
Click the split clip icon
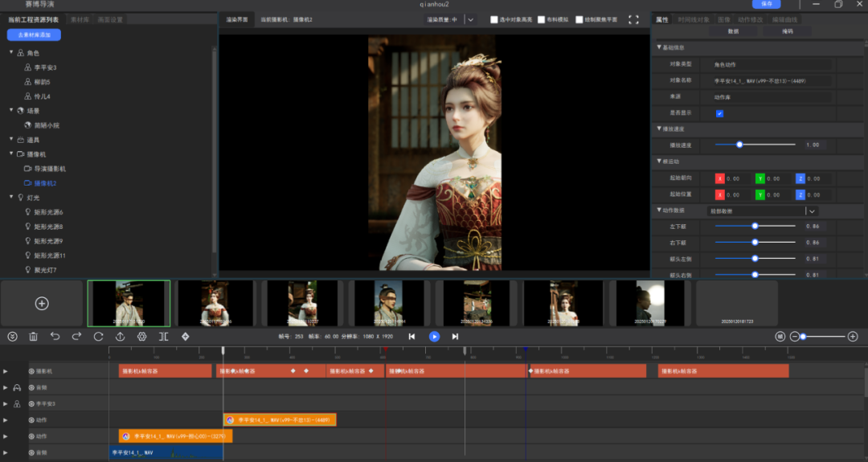pyautogui.click(x=163, y=337)
